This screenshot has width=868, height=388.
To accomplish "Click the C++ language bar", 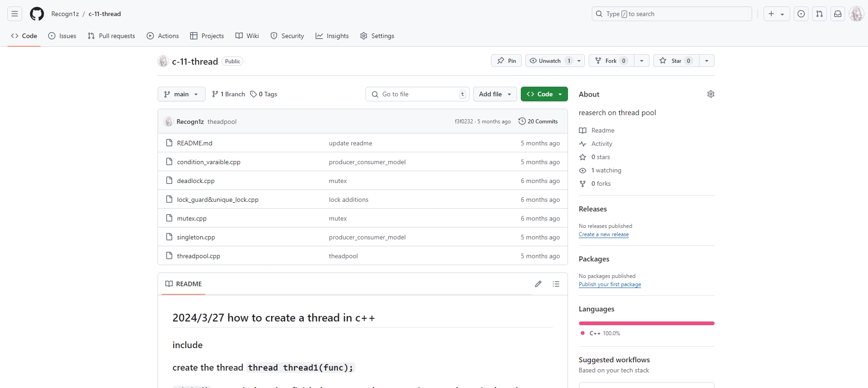I will click(646, 323).
